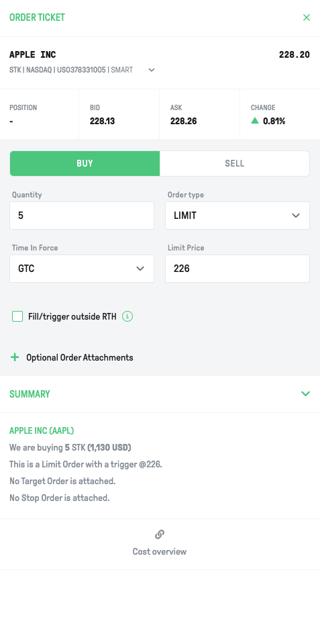The width and height of the screenshot is (320, 644).
Task: Open the Order type LIMIT dropdown
Action: [237, 216]
